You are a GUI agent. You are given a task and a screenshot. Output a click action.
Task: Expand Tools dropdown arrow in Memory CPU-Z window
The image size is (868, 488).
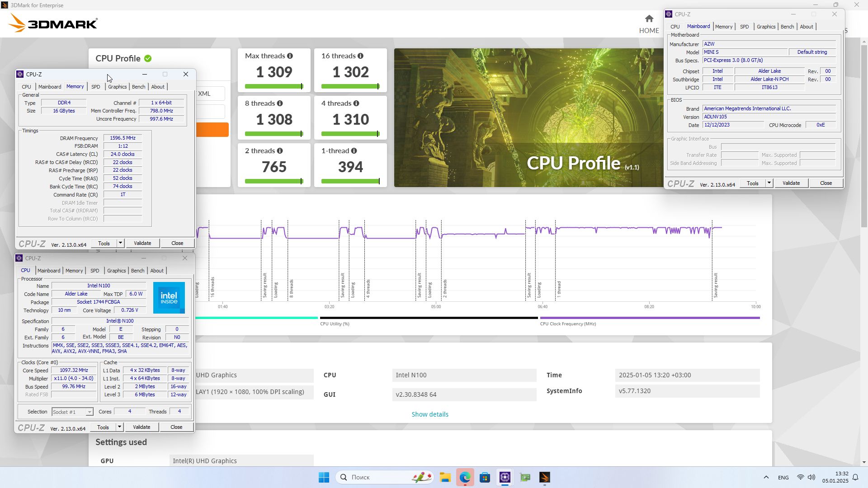click(120, 243)
